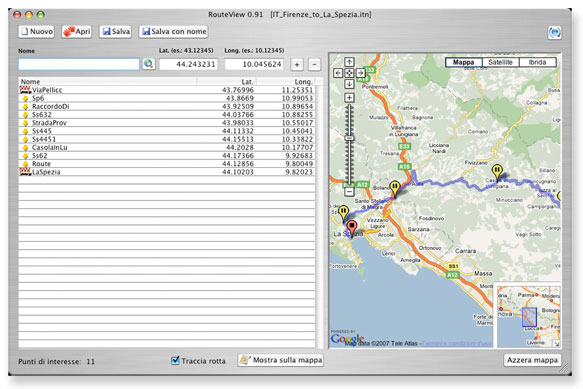Click the blue globe icon at top right
This screenshot has width=583, height=389.
[x=554, y=32]
